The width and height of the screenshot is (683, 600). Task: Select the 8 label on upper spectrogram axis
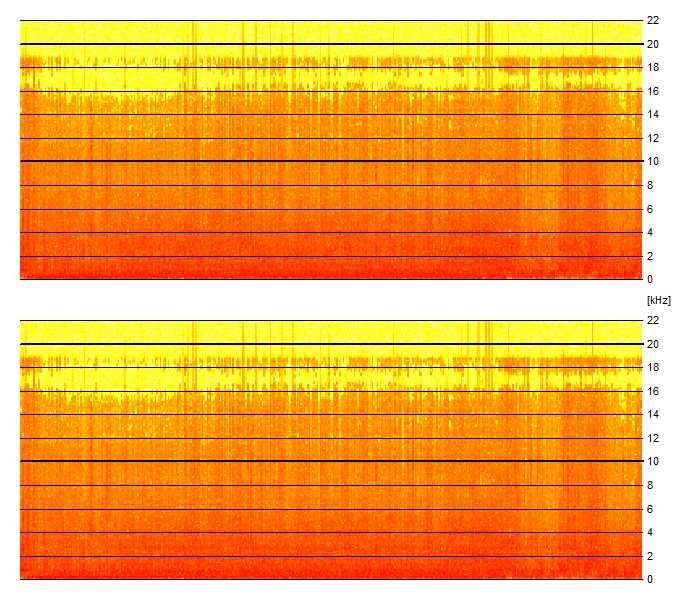650,185
